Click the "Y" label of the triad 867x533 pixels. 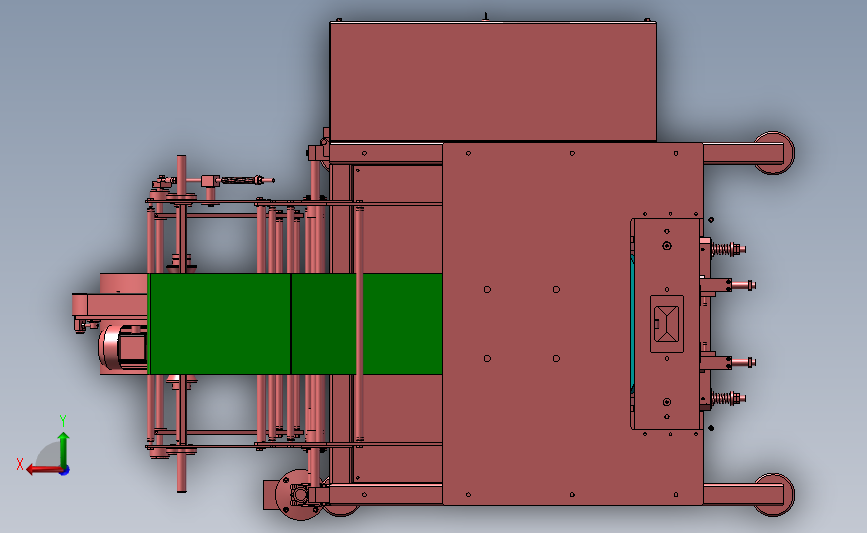point(63,421)
